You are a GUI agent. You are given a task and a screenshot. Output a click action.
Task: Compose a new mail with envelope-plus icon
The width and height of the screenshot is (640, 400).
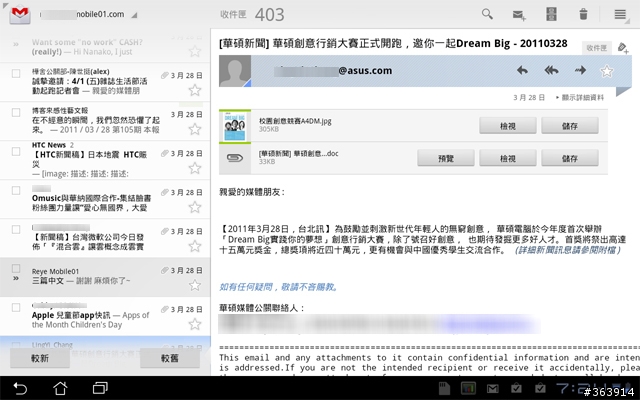[519, 15]
